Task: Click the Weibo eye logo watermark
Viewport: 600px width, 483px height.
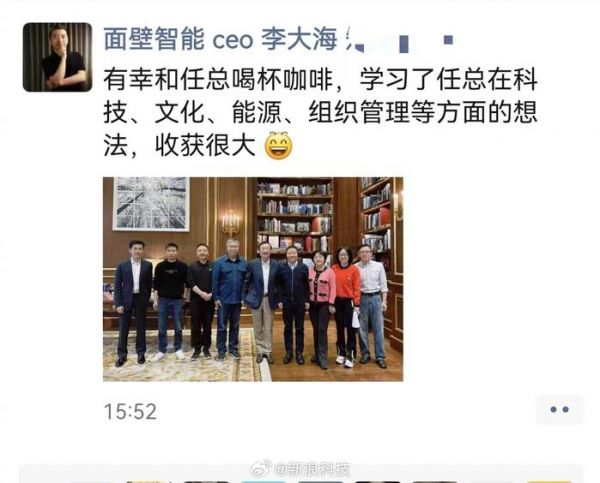Action: pyautogui.click(x=261, y=468)
